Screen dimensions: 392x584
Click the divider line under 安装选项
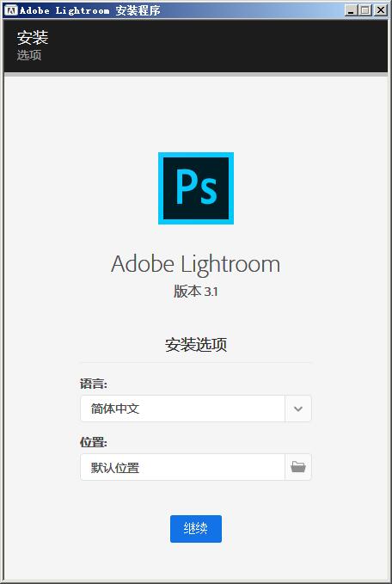click(x=196, y=361)
